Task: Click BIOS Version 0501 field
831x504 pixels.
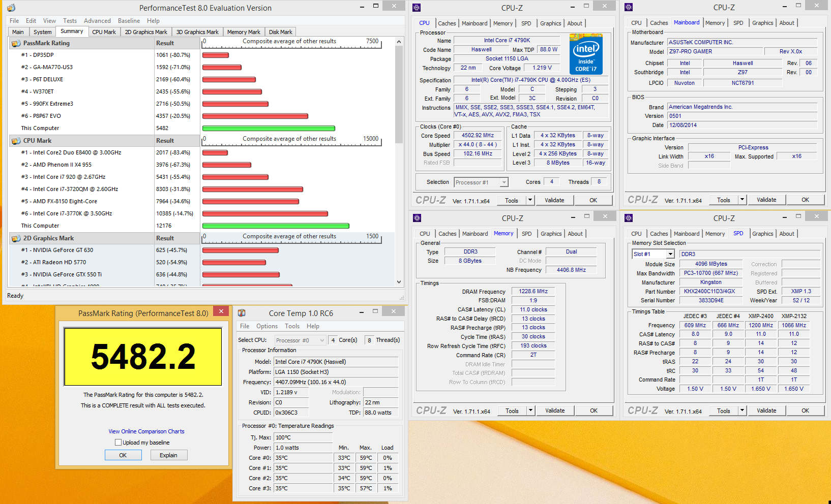Action: 742,116
